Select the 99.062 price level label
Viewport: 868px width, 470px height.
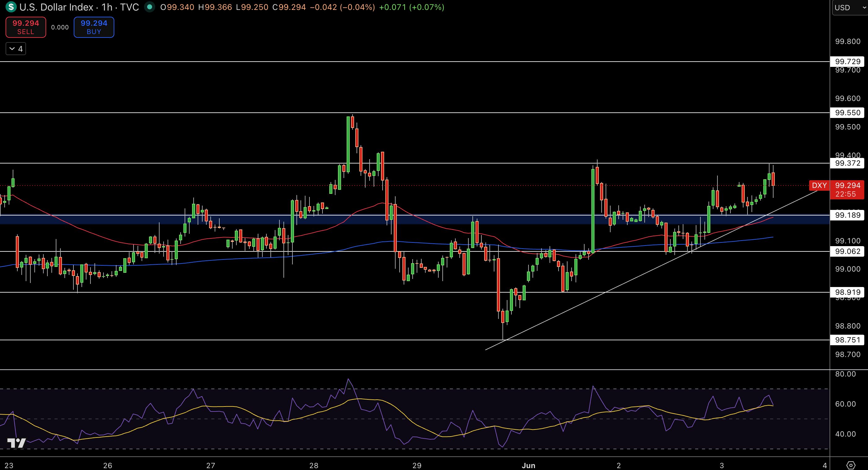(848, 251)
